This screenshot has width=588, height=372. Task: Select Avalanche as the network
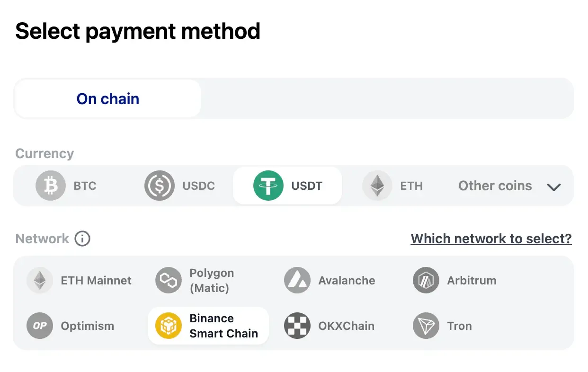point(331,280)
